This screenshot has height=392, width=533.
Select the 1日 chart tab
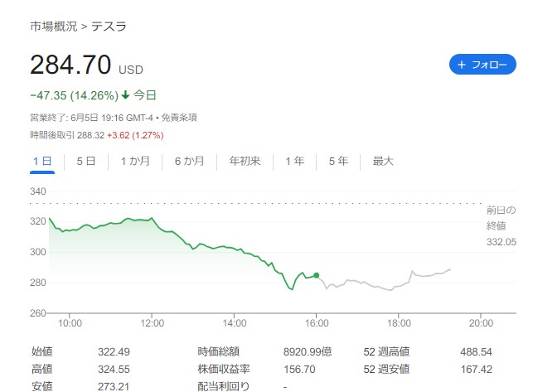[41, 162]
